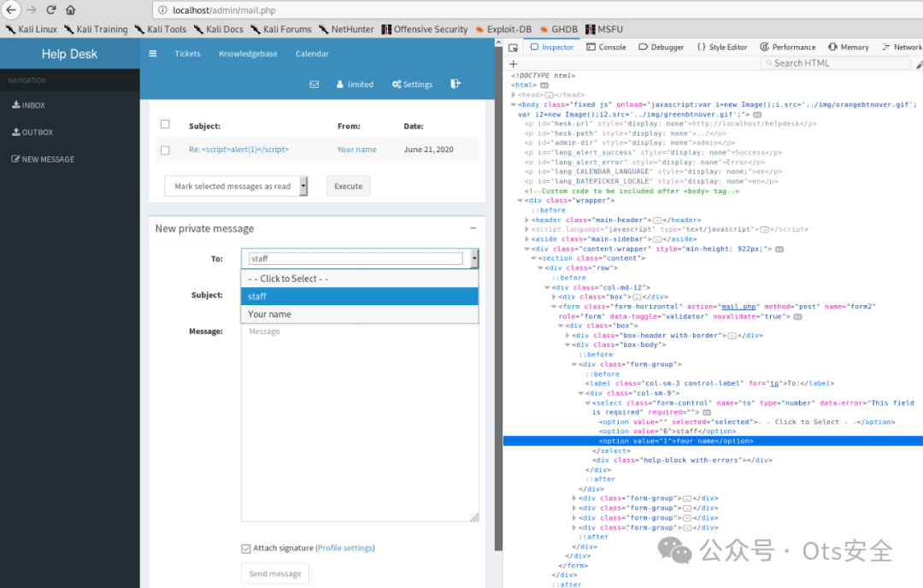Open the Profile settings link
Screen dimensions: 923x588
point(345,548)
